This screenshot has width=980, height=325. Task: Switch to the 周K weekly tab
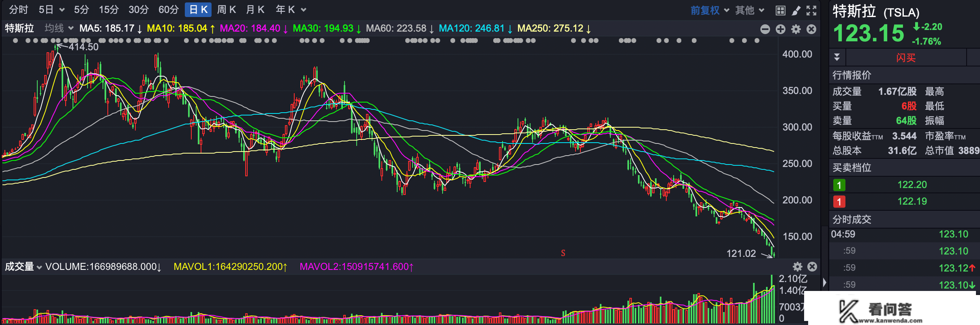click(226, 10)
